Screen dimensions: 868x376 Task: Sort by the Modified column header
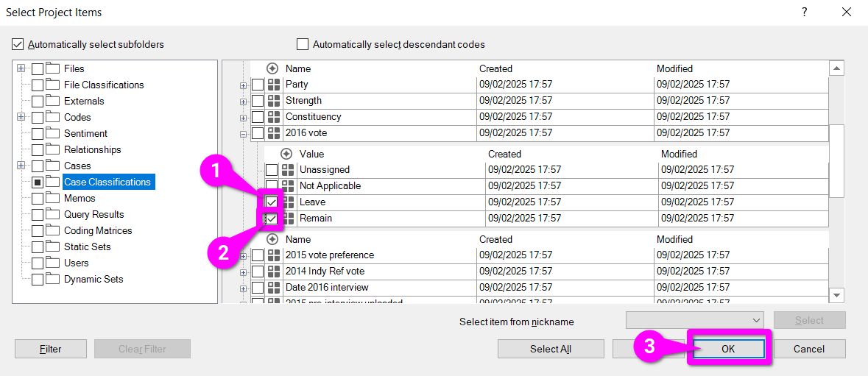click(674, 68)
